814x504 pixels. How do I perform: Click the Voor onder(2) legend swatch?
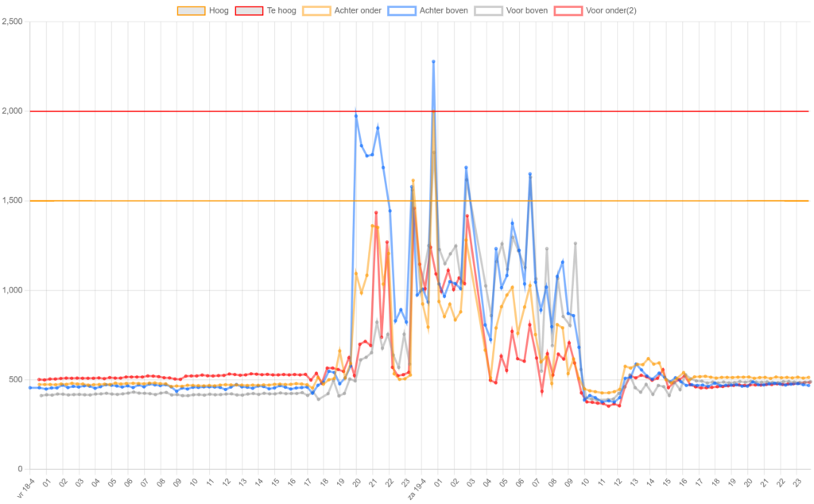pyautogui.click(x=568, y=10)
